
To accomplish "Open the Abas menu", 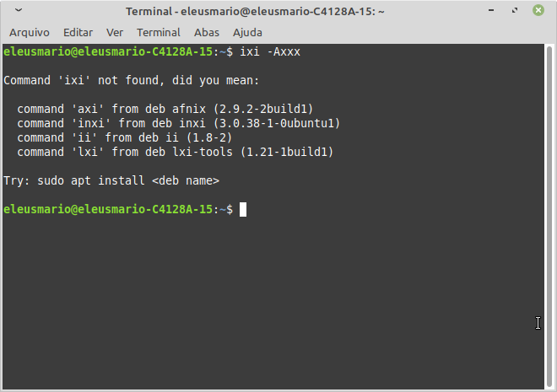I will pos(207,33).
